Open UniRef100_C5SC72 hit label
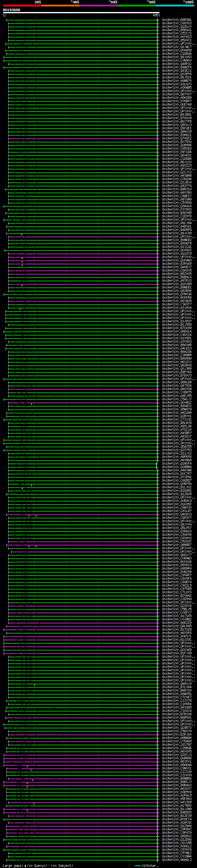The width and height of the screenshot is (197, 868). pyautogui.click(x=176, y=33)
